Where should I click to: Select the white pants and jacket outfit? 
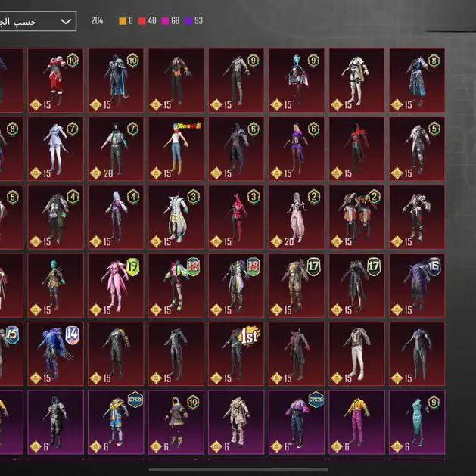point(356,354)
